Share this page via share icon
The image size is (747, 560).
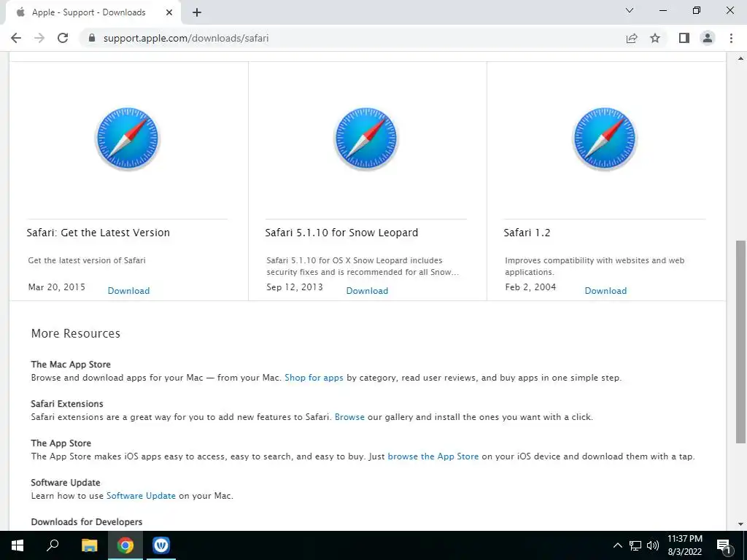coord(632,38)
